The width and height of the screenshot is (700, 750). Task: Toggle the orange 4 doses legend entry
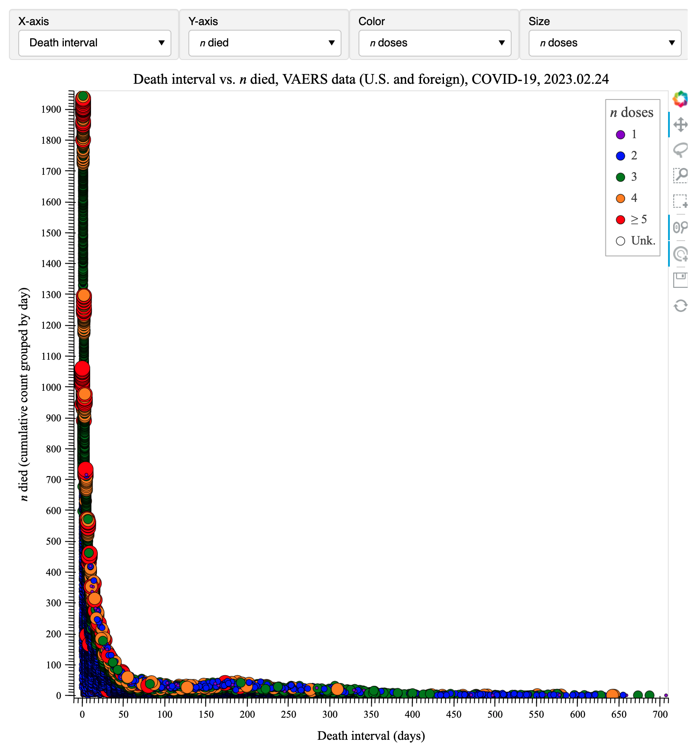(x=626, y=199)
